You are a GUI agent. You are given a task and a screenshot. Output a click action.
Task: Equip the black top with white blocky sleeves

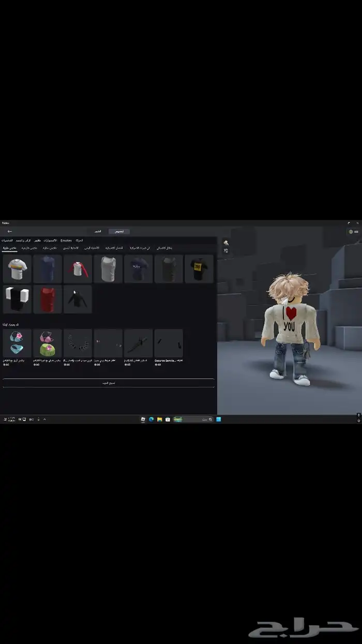(17, 299)
